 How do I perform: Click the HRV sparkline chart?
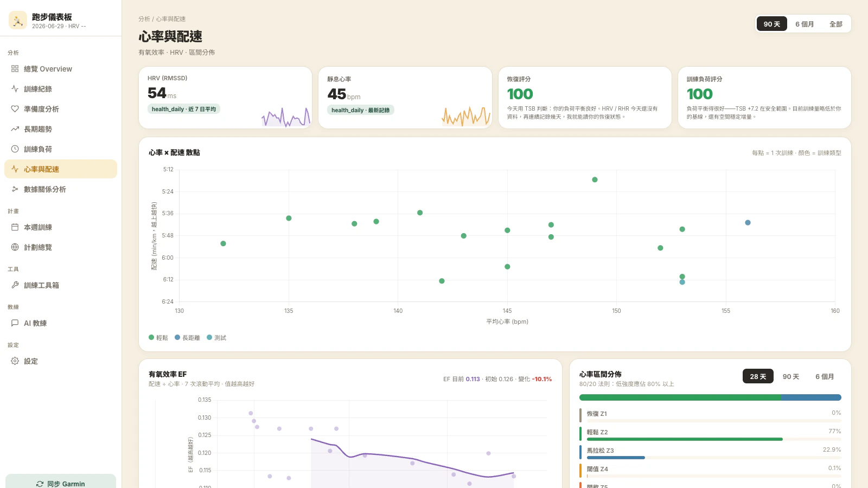[286, 116]
